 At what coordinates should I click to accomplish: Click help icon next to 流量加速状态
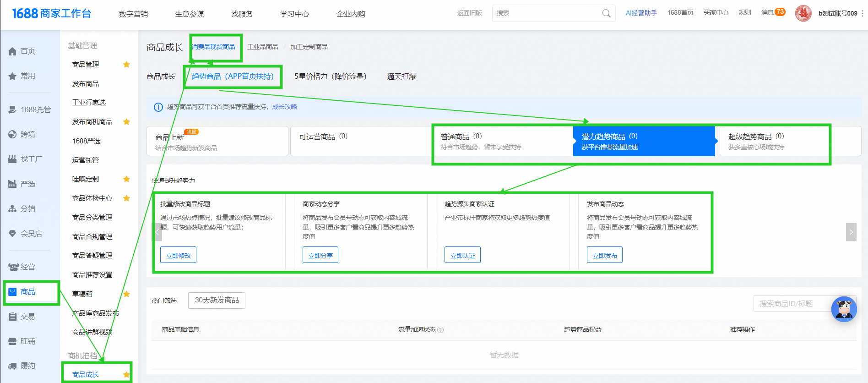[x=440, y=330]
